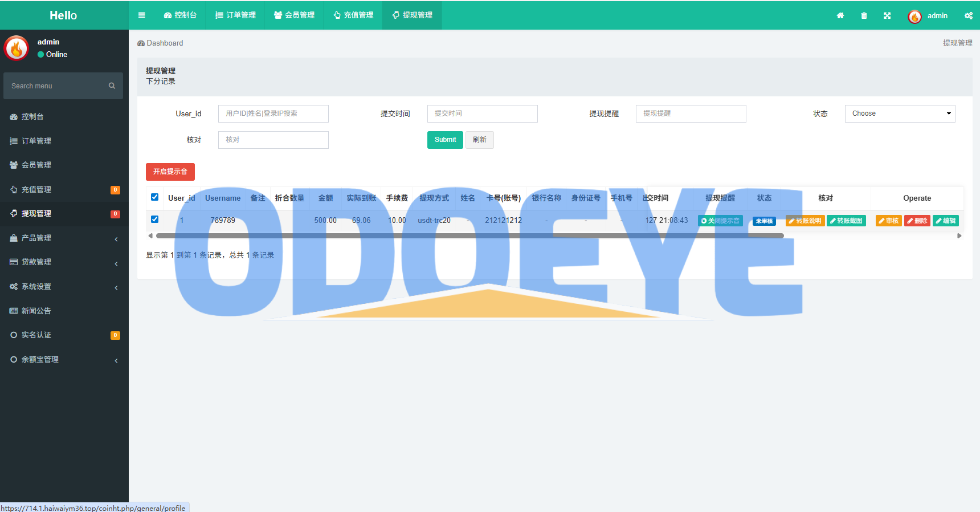Click the red 开启提示音 button
Image resolution: width=980 pixels, height=512 pixels.
tap(170, 172)
